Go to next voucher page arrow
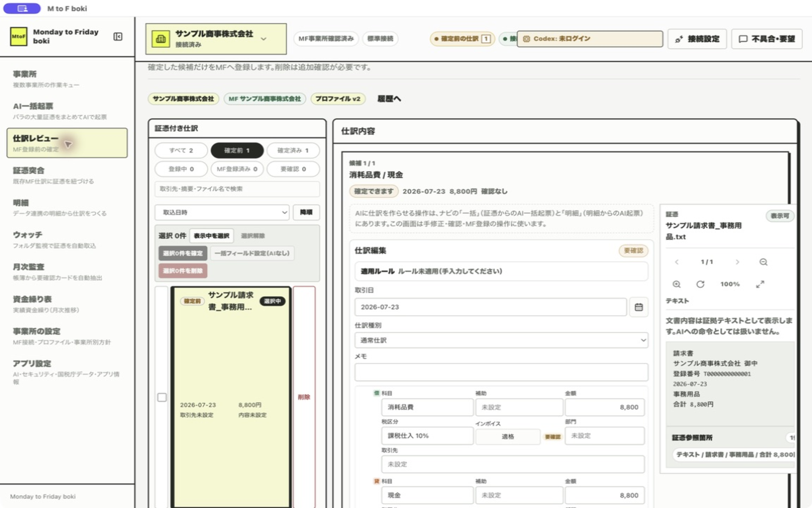This screenshot has height=508, width=812. pos(737,262)
